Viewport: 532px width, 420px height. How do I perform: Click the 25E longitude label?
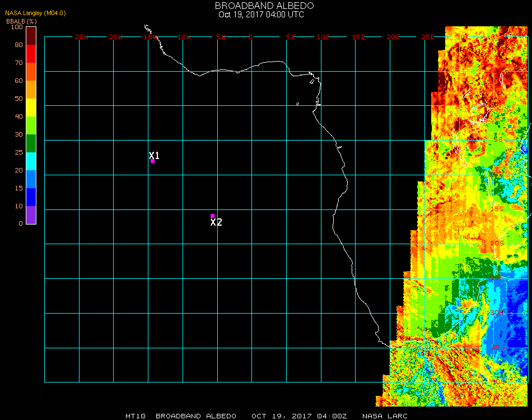[428, 37]
